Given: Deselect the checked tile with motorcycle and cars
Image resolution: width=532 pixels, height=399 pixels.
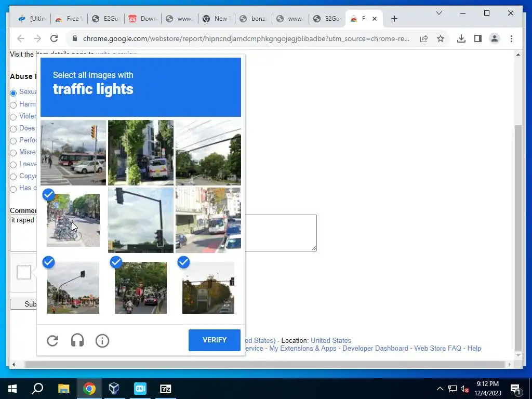Looking at the screenshot, I should (141, 288).
